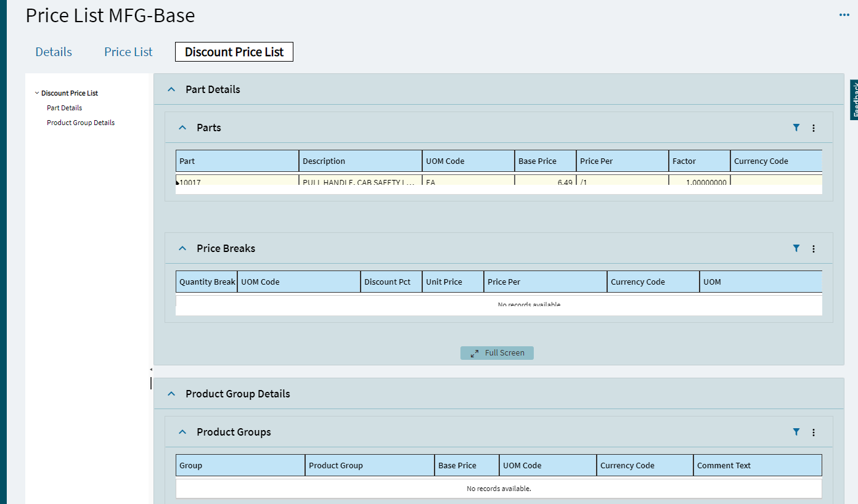The height and width of the screenshot is (504, 858).
Task: Click the Parts Currency Code column header
Action: pos(776,161)
